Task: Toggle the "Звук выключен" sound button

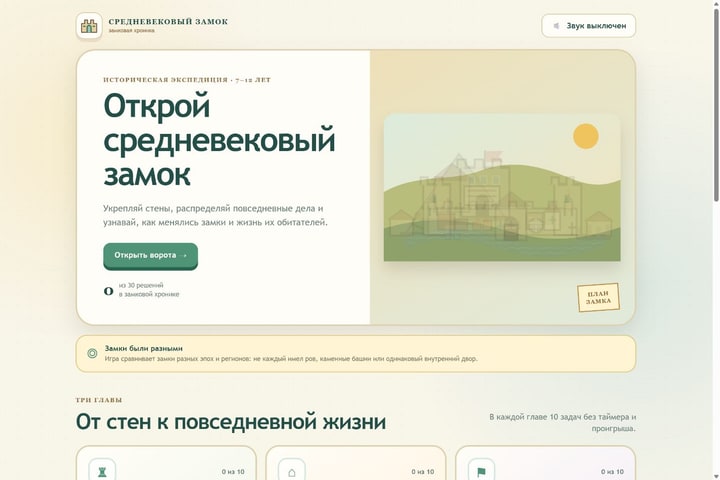Action: (x=589, y=26)
